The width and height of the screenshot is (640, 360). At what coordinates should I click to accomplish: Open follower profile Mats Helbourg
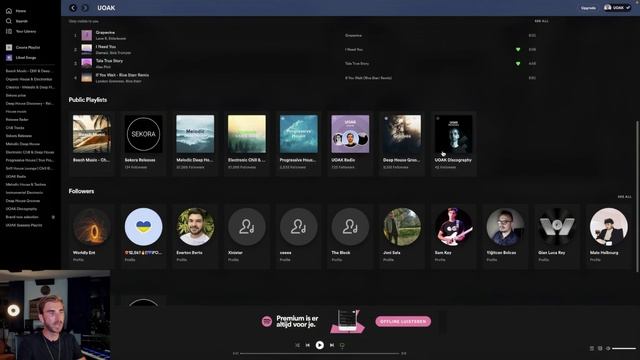(x=609, y=236)
